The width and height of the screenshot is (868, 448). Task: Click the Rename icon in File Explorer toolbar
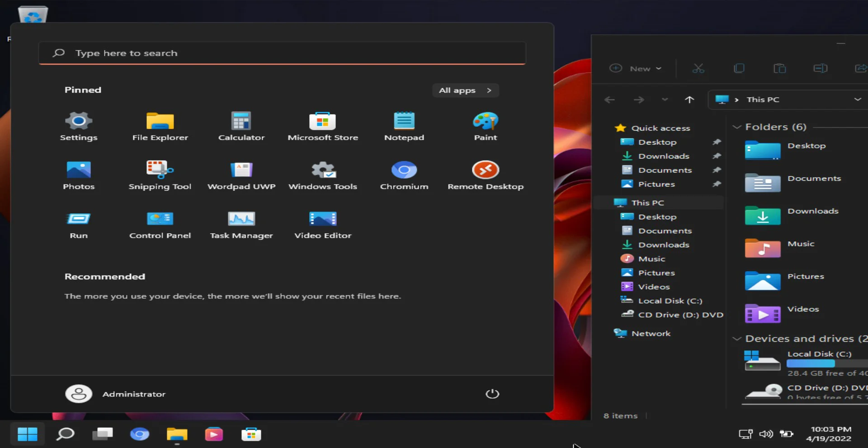pyautogui.click(x=821, y=68)
